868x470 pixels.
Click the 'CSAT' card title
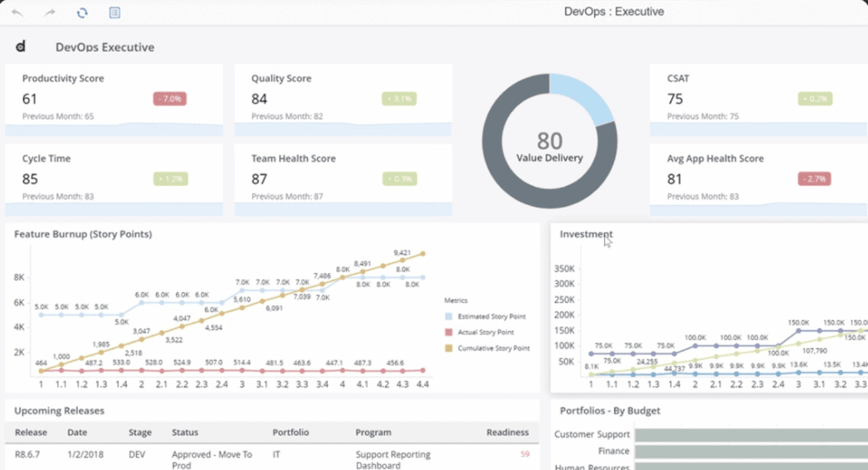pos(678,78)
